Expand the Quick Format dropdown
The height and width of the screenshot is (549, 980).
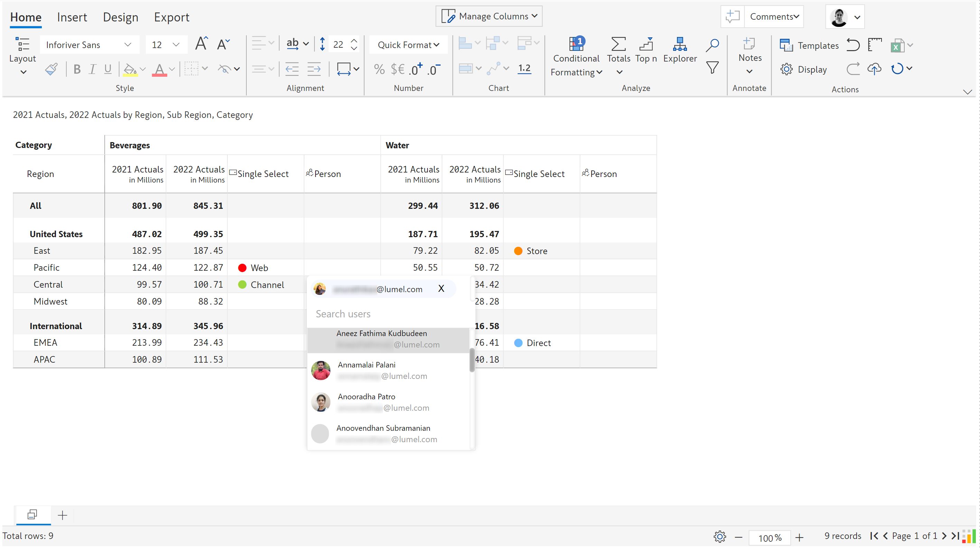pyautogui.click(x=408, y=45)
